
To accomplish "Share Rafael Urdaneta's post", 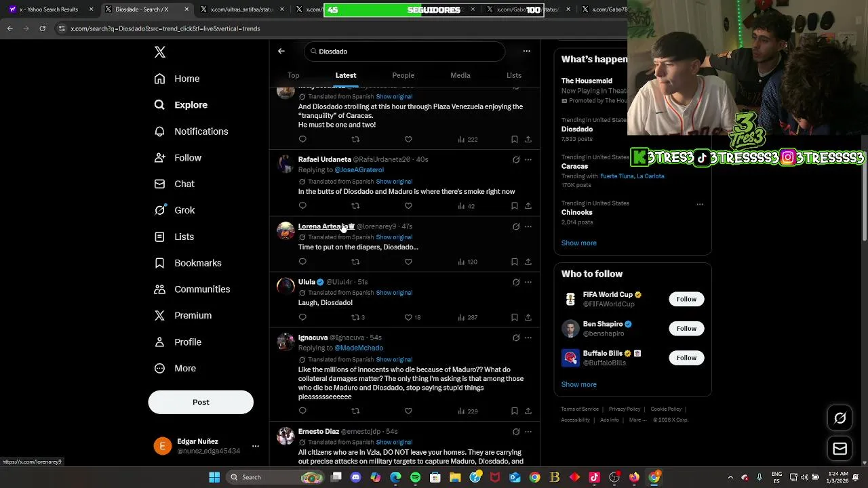I will coord(528,205).
